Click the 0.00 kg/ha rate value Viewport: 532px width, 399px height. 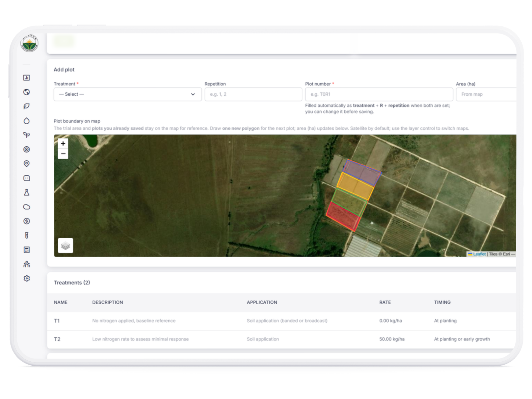pyautogui.click(x=390, y=321)
